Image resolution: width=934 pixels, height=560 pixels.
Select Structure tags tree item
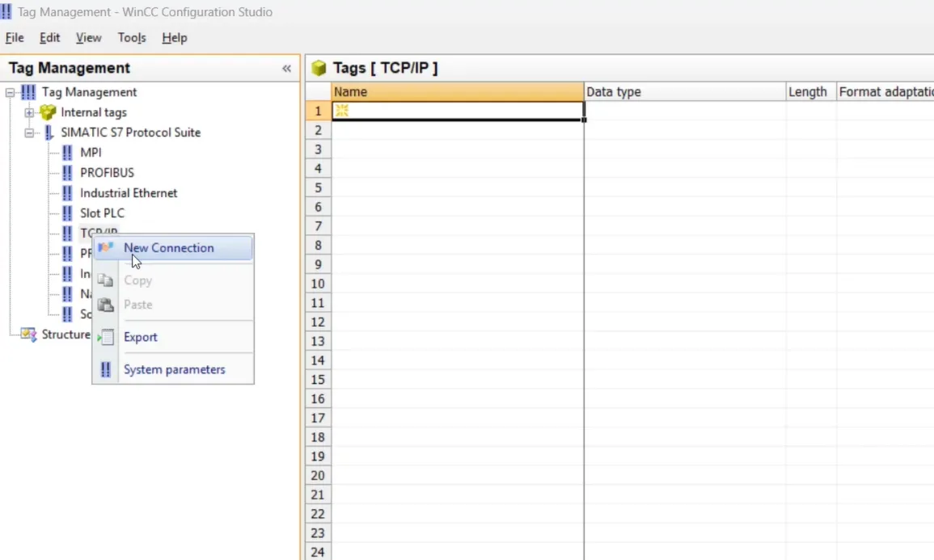[66, 335]
